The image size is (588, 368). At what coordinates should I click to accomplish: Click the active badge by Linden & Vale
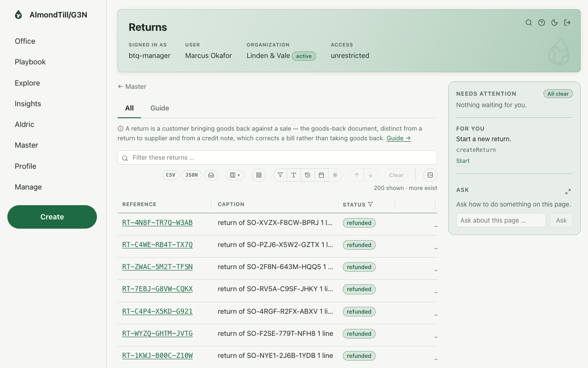[x=304, y=56]
